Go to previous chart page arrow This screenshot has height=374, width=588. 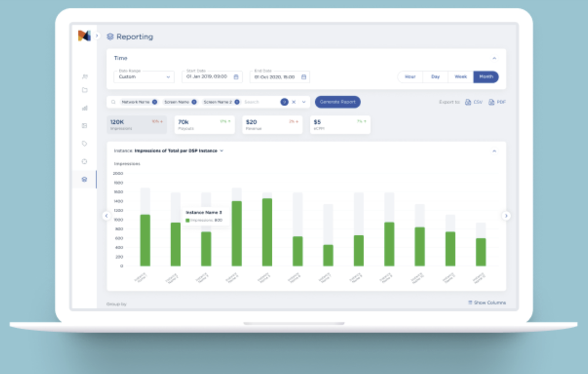coord(106,216)
